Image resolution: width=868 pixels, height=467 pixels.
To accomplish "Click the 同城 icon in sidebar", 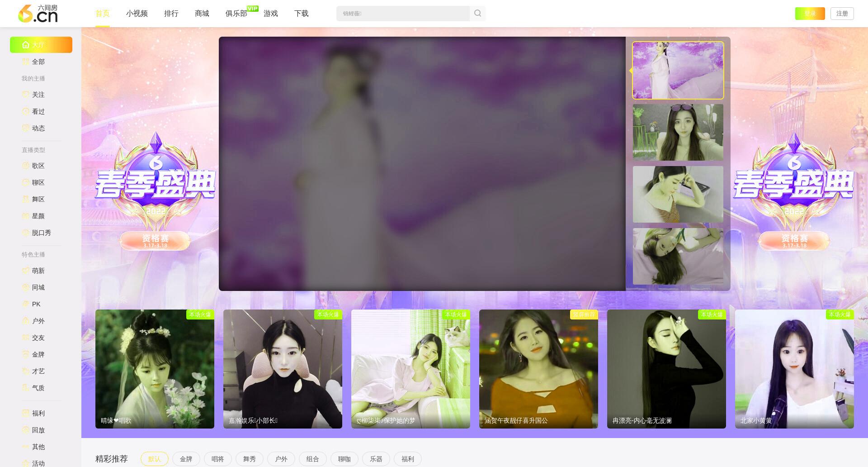I will [26, 287].
